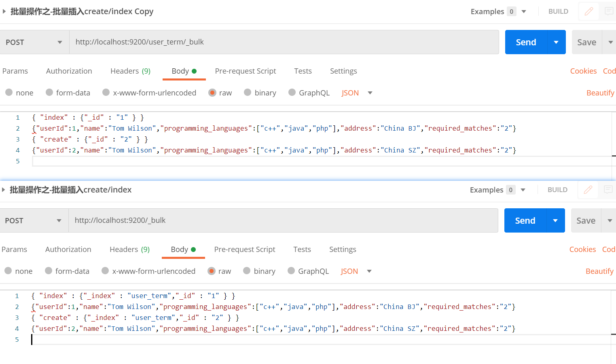Open the Headers (9) tab in top request
Screen dimensions: 616x364
click(x=130, y=71)
